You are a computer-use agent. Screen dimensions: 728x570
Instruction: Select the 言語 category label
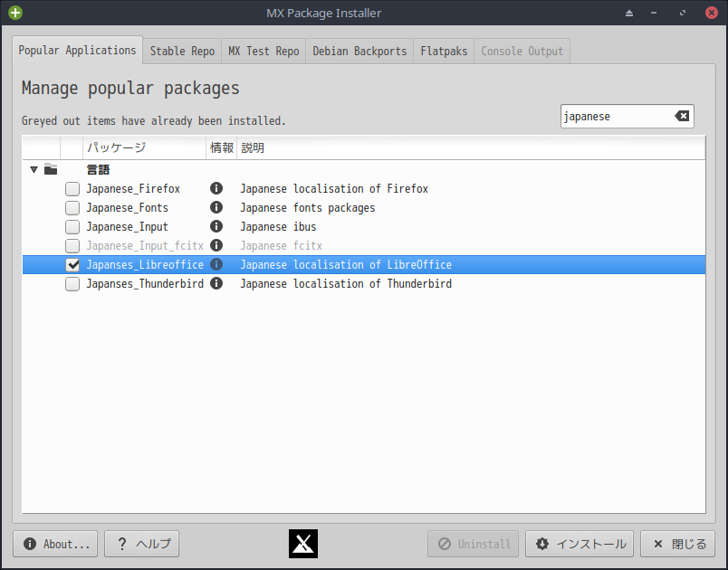[98, 170]
